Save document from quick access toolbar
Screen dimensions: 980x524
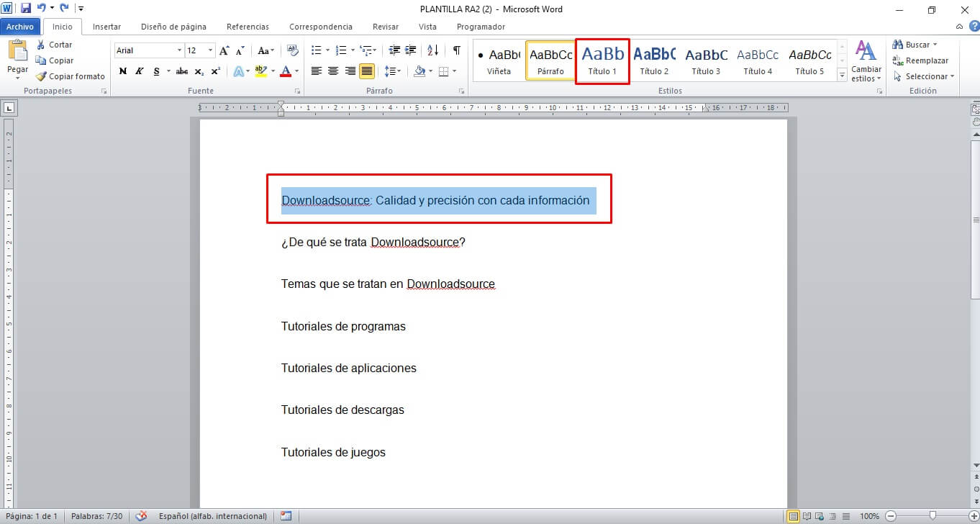(26, 9)
